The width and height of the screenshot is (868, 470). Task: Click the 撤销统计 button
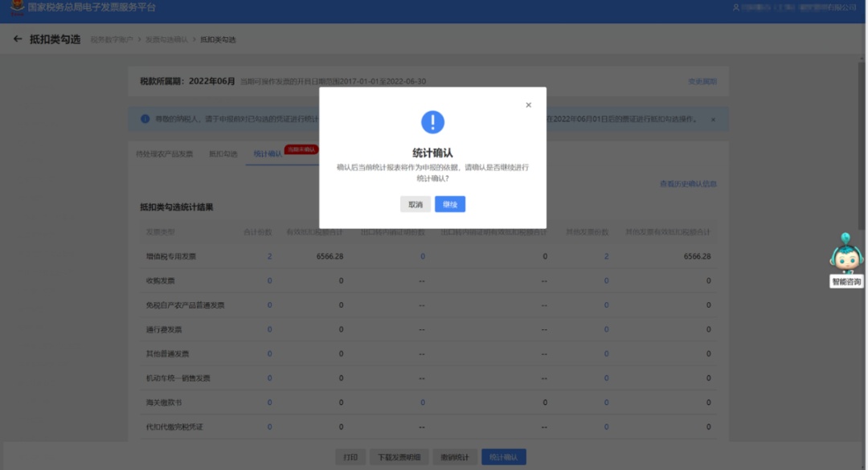point(455,457)
